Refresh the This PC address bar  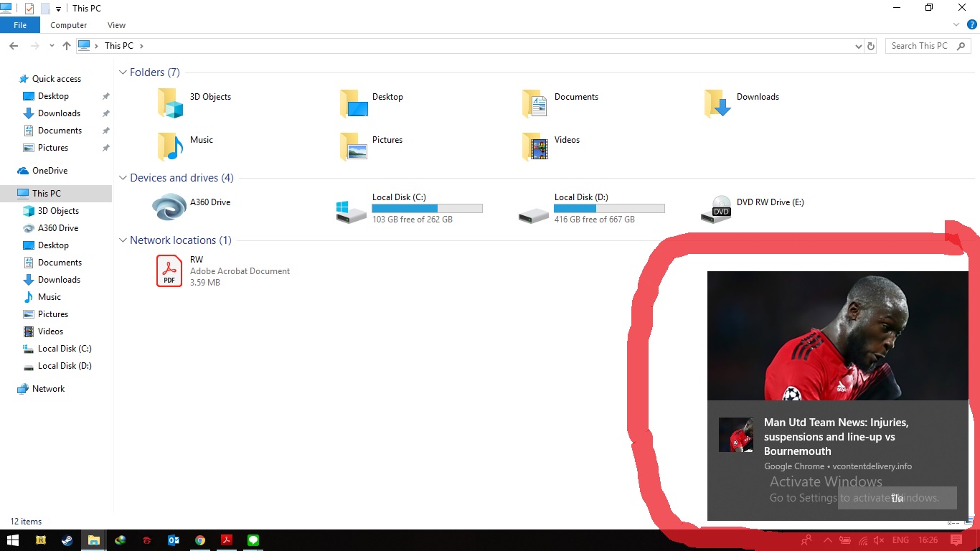(x=871, y=46)
